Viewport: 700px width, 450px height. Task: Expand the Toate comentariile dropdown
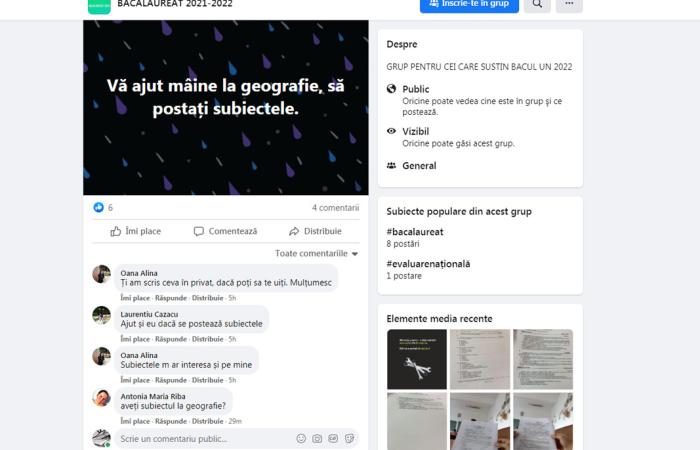click(x=317, y=254)
